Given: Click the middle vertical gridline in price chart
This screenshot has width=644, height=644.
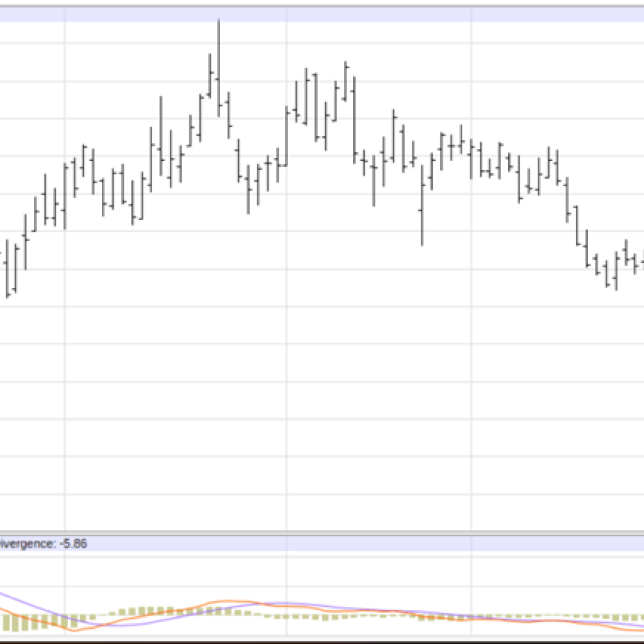Looking at the screenshot, I should click(286, 377).
